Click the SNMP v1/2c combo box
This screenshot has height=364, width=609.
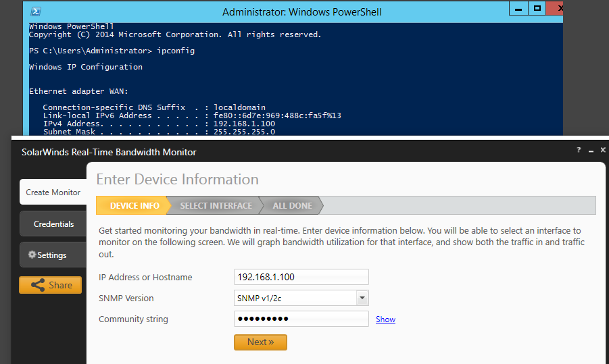[x=301, y=298]
